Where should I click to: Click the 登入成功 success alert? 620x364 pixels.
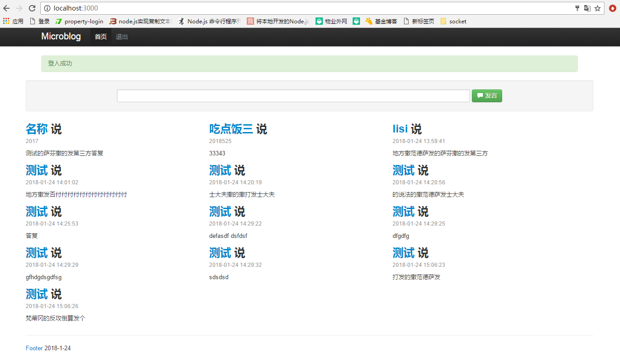point(310,64)
